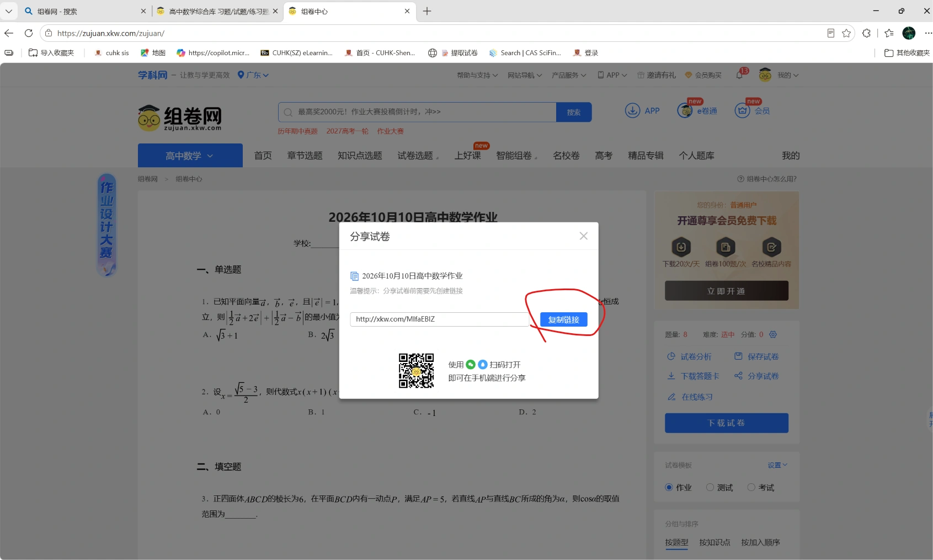Click the 复制链接 button
Image resolution: width=933 pixels, height=560 pixels.
click(x=563, y=319)
